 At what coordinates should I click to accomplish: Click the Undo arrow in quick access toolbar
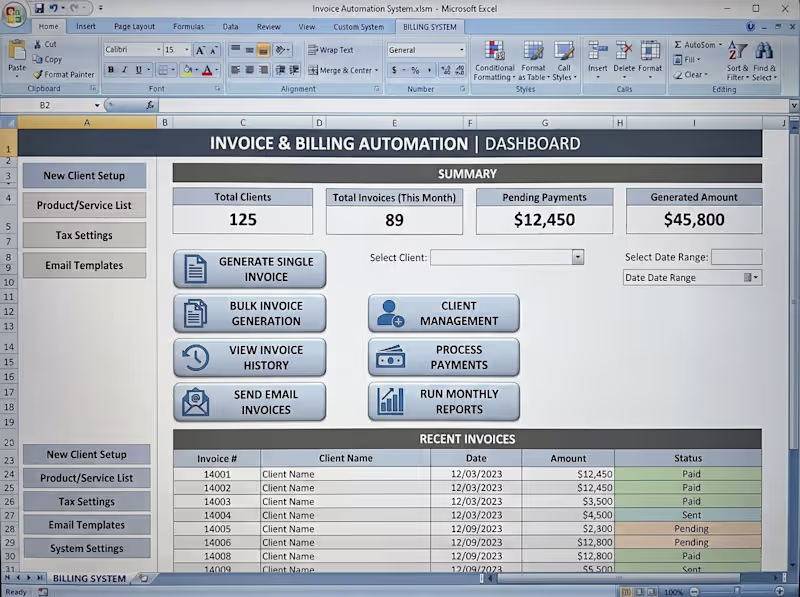pyautogui.click(x=54, y=8)
